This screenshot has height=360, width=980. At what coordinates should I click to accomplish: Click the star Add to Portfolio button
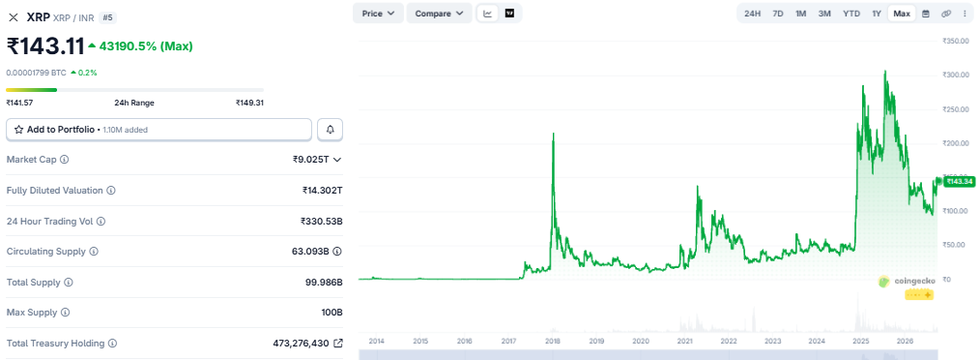pos(159,130)
